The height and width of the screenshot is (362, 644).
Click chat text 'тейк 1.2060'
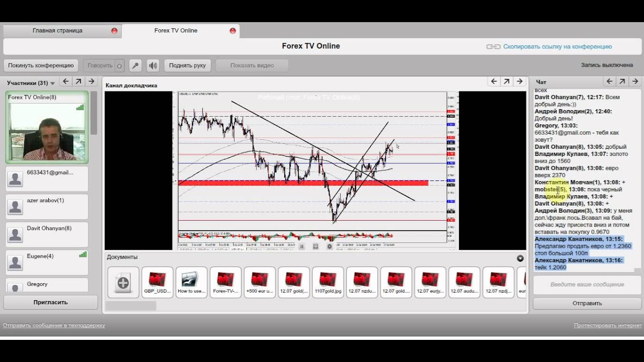(550, 267)
